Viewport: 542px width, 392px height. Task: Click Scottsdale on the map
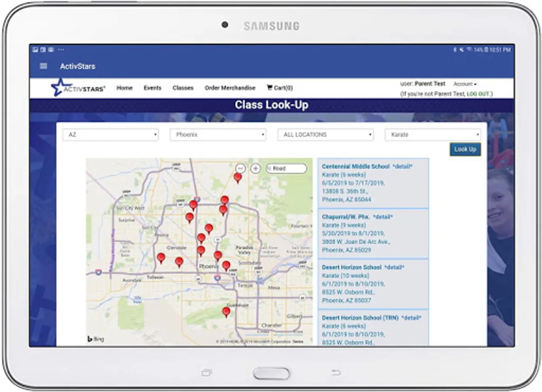pyautogui.click(x=249, y=263)
